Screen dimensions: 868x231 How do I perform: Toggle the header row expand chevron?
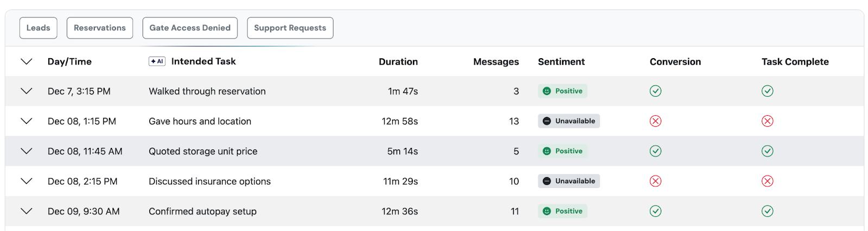(27, 61)
